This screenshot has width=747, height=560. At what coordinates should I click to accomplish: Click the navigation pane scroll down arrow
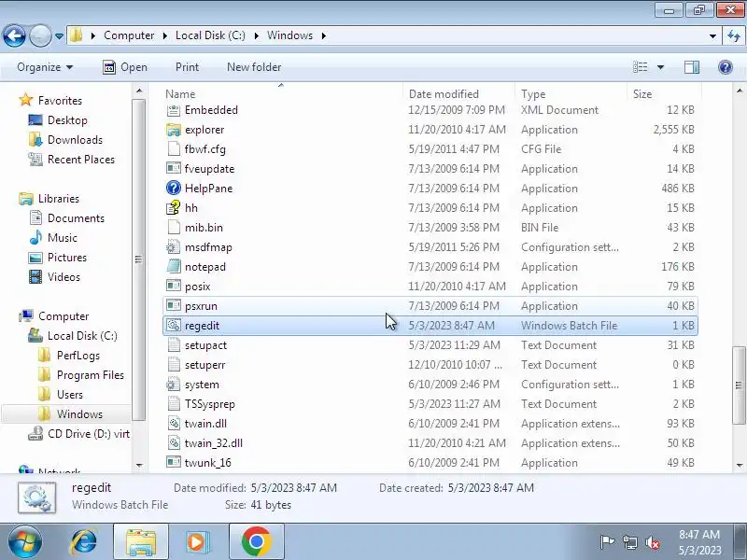tap(138, 465)
